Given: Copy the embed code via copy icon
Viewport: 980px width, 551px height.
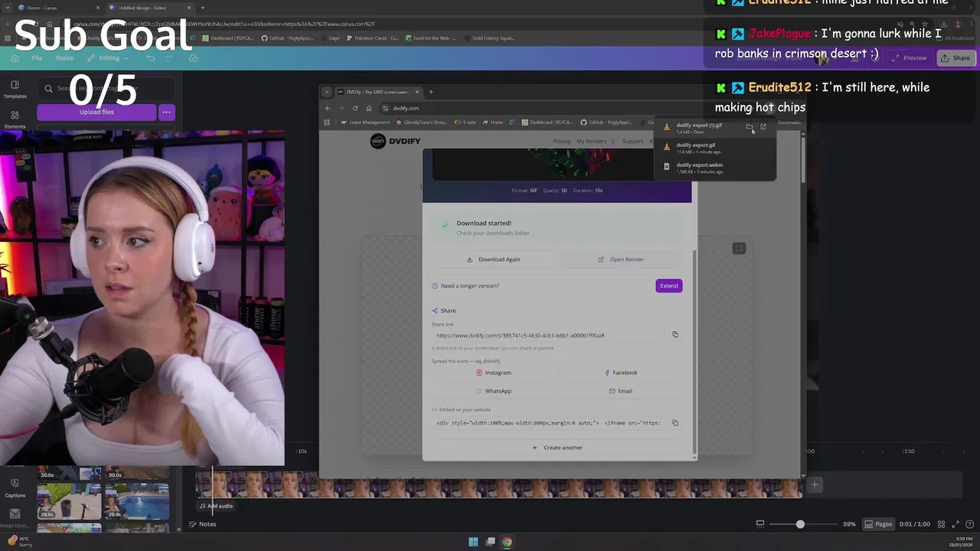Looking at the screenshot, I should [675, 422].
